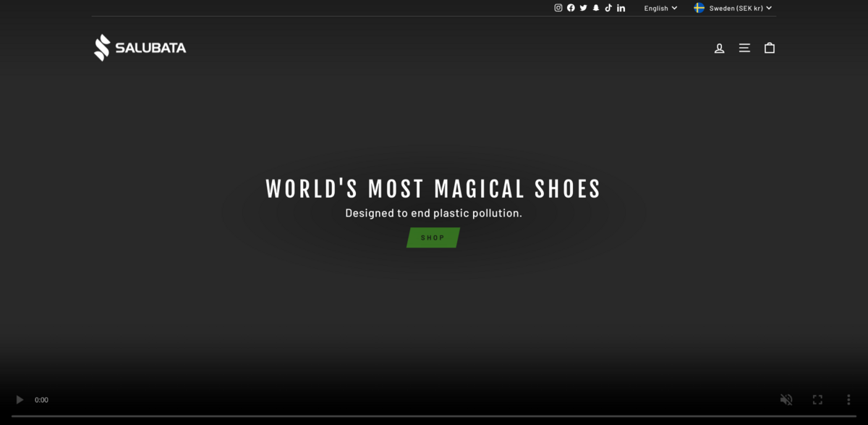Open the account login icon
Screen dimensions: 868x425
(x=719, y=47)
